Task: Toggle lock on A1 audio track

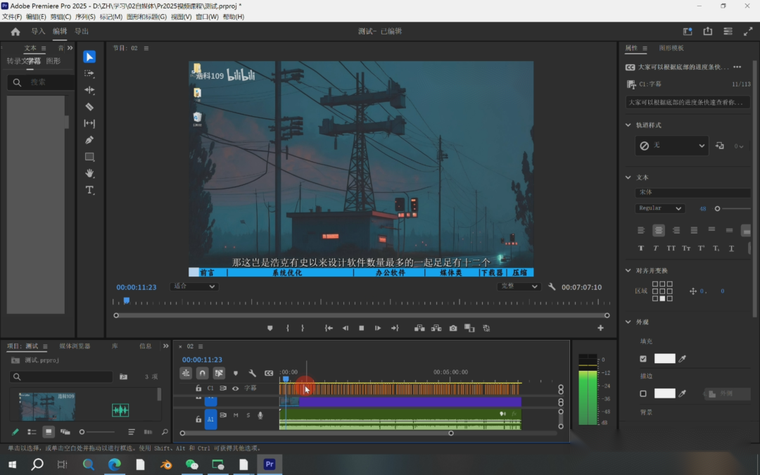Action: click(x=198, y=419)
